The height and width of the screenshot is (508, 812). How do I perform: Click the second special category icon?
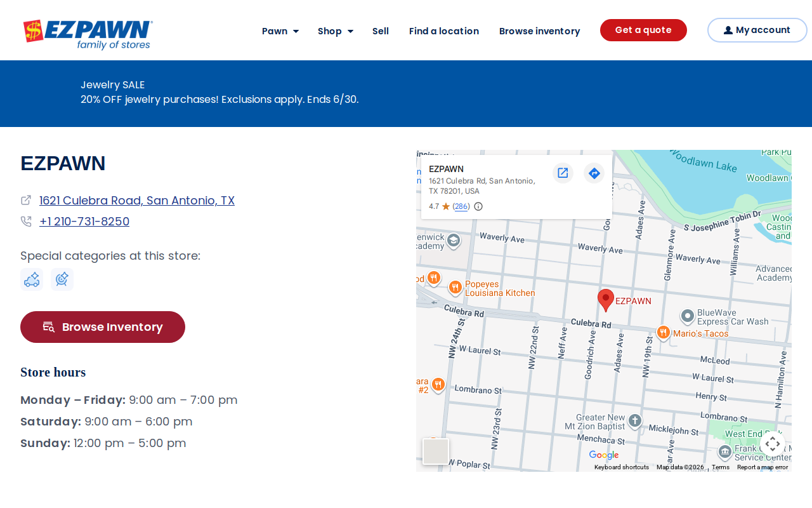(x=62, y=279)
